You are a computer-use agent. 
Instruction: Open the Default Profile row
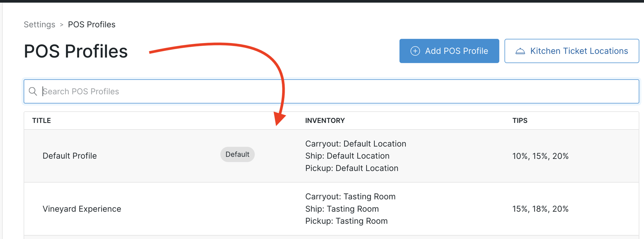click(x=70, y=156)
